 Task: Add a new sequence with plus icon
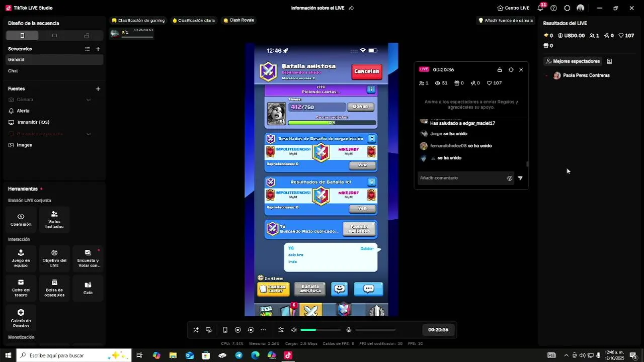(98, 49)
